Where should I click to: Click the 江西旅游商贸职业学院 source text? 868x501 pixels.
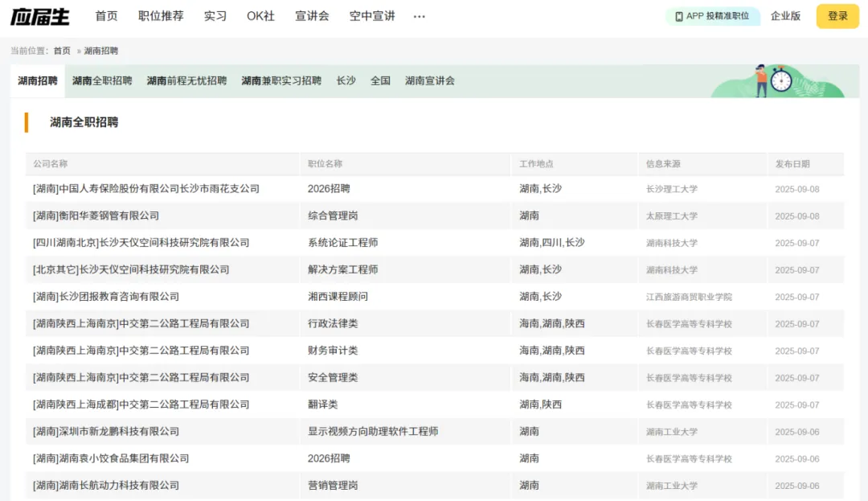click(x=689, y=298)
